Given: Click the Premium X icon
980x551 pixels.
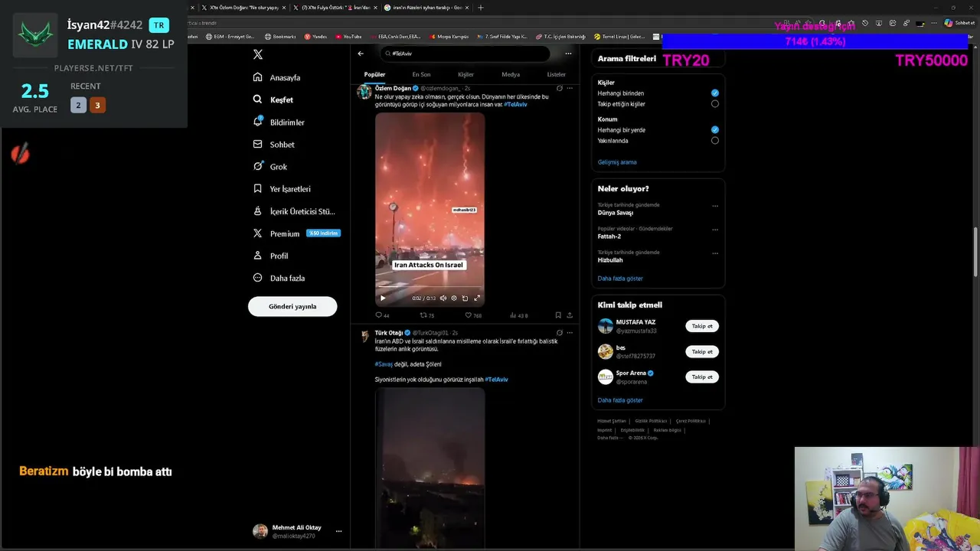Looking at the screenshot, I should [x=258, y=233].
